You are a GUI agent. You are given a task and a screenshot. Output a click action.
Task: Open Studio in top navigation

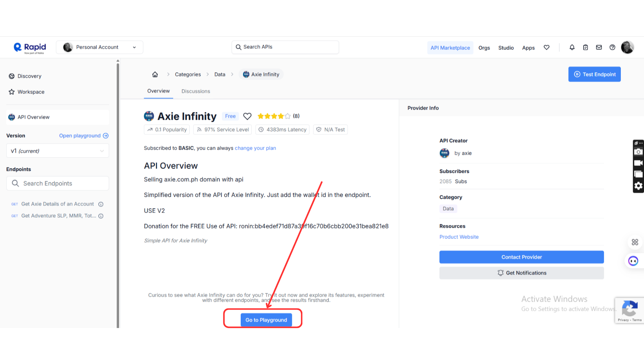[506, 48]
